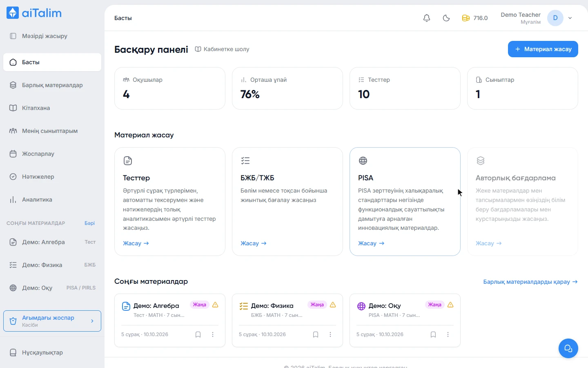Viewport: 588px width, 368px height.
Task: Click Жасау link in Авторлық бағдарлама card
Action: pyautogui.click(x=489, y=243)
